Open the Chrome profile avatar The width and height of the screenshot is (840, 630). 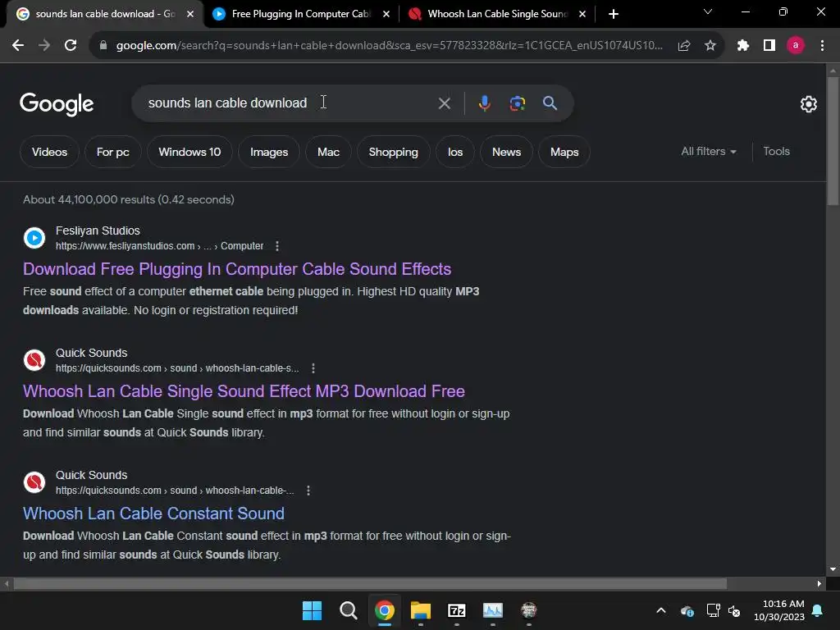[796, 46]
